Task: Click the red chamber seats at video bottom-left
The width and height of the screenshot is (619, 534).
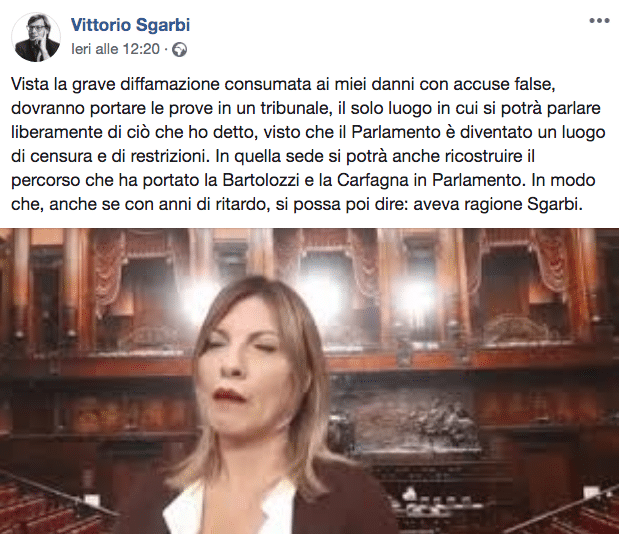Action: 47,507
